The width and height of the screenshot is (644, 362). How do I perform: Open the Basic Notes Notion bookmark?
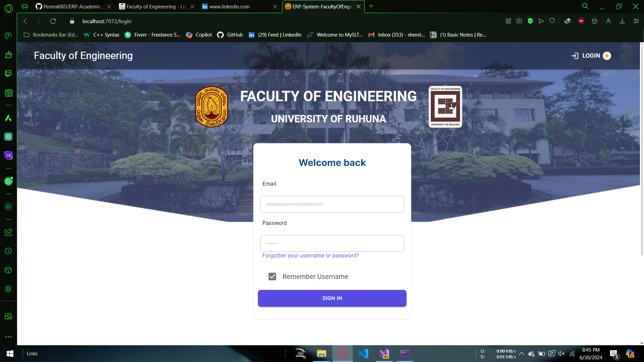[458, 35]
